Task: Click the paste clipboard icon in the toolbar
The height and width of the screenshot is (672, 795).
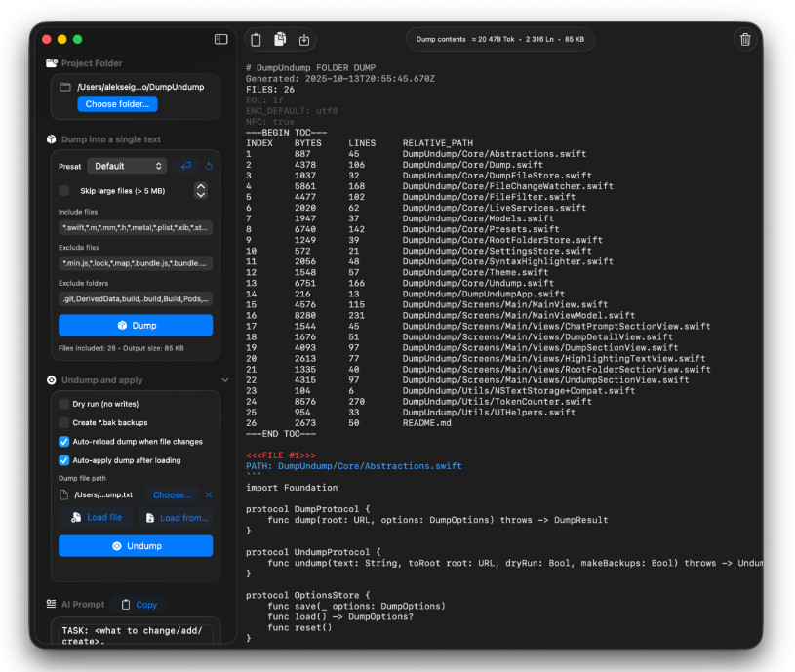Action: click(x=256, y=40)
